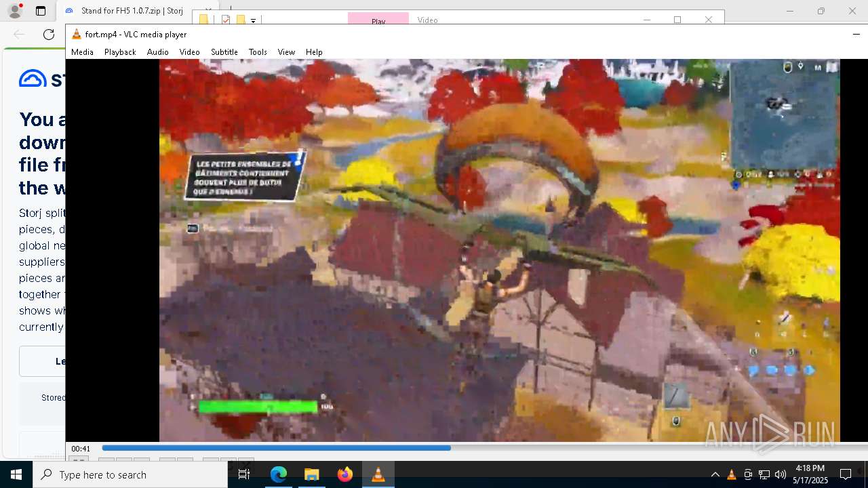
Task: Open volume control in system tray
Action: (781, 474)
